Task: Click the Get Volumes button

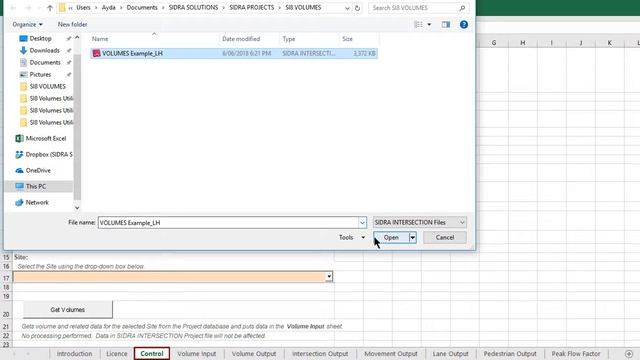Action: click(x=67, y=310)
